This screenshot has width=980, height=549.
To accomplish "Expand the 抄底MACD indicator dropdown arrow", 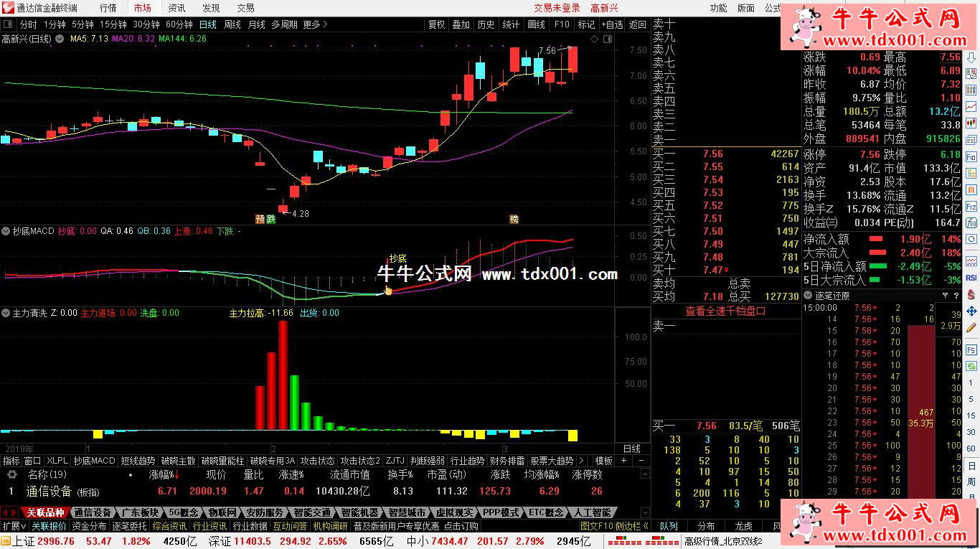I will coord(6,232).
